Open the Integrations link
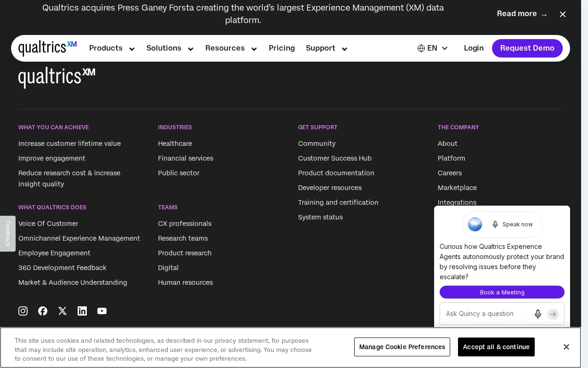588x368 pixels. [457, 202]
